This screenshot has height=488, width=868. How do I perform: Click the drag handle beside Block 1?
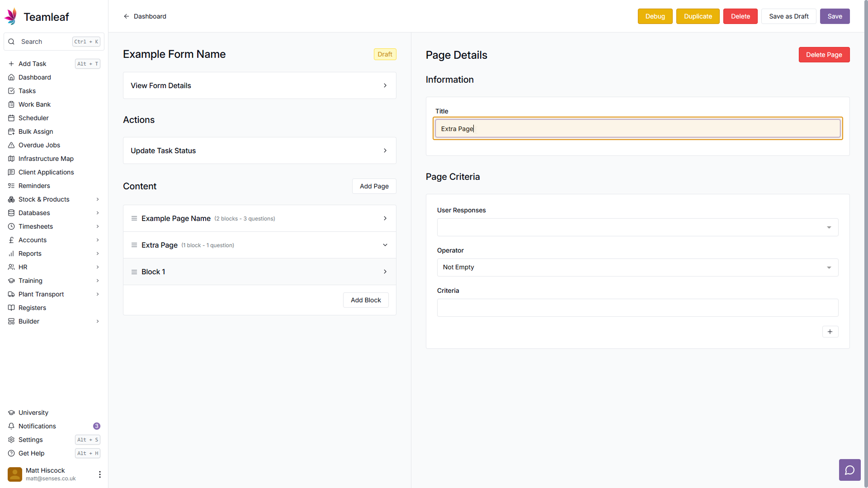pos(134,272)
